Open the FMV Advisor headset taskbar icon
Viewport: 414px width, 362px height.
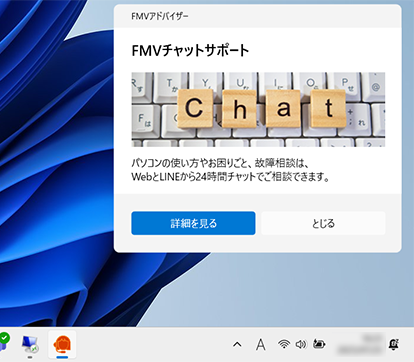(x=62, y=345)
